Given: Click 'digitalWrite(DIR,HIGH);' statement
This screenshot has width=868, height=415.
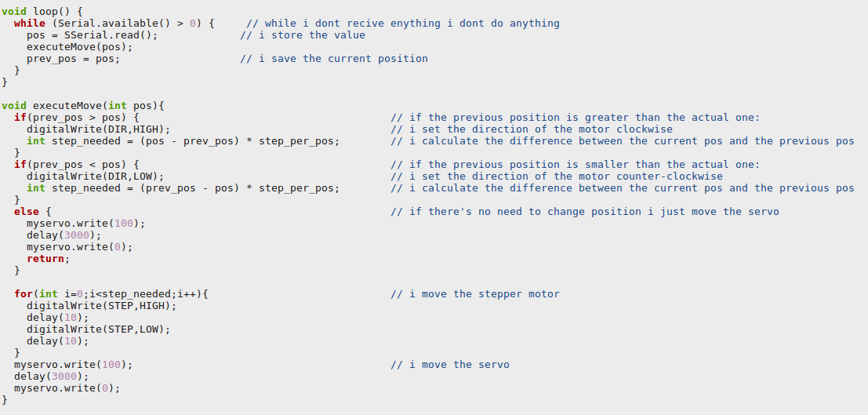Looking at the screenshot, I should coord(99,129).
